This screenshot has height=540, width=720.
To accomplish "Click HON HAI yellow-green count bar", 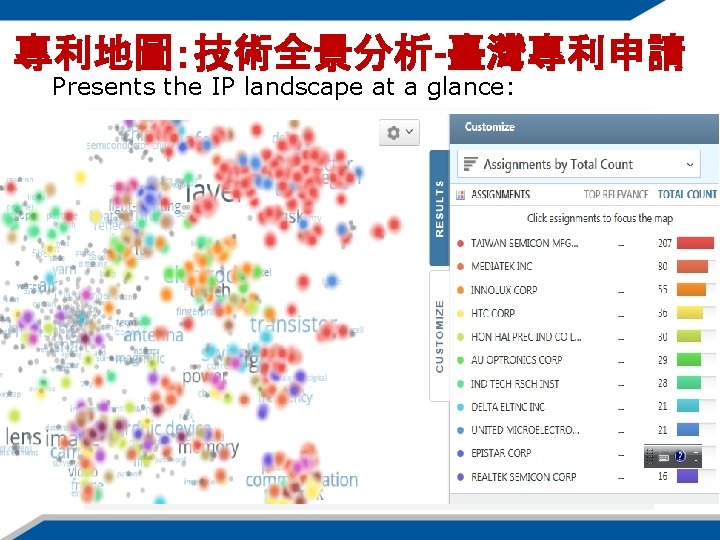I will pyautogui.click(x=689, y=337).
